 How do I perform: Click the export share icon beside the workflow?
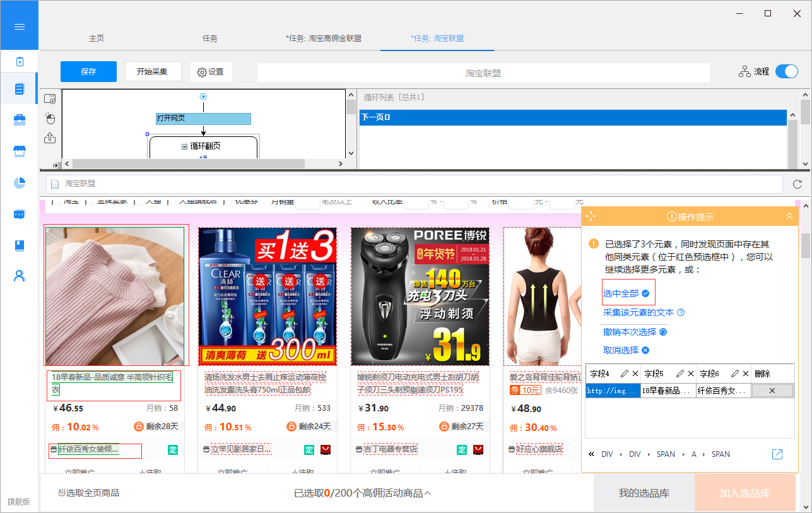coord(50,138)
